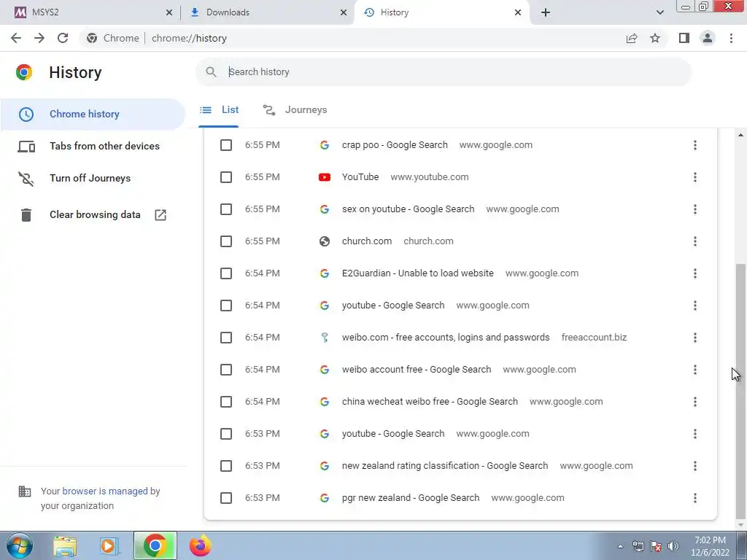Switch to the MSYS2 tab
This screenshot has height=560, width=747.
[x=90, y=12]
